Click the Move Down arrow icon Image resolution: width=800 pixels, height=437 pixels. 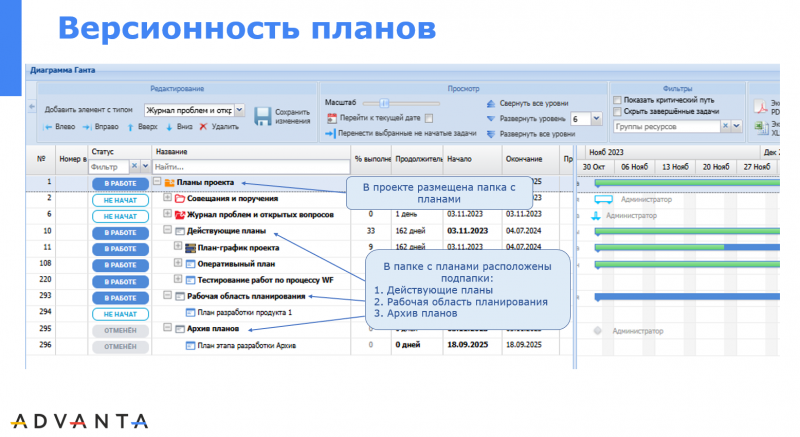pos(170,127)
